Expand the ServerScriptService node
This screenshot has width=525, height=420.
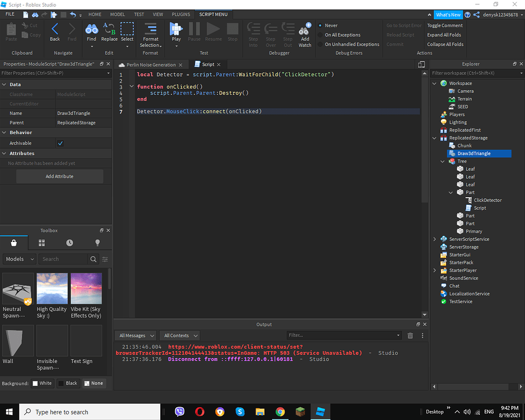coord(435,239)
